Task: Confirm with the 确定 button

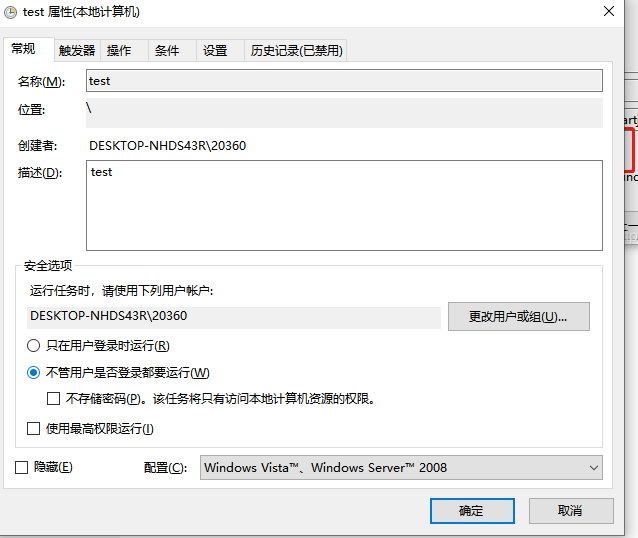Action: coord(472,511)
